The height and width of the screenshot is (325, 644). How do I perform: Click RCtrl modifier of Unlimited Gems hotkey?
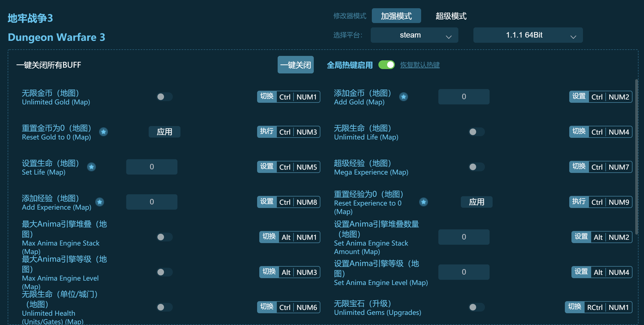[x=595, y=307]
